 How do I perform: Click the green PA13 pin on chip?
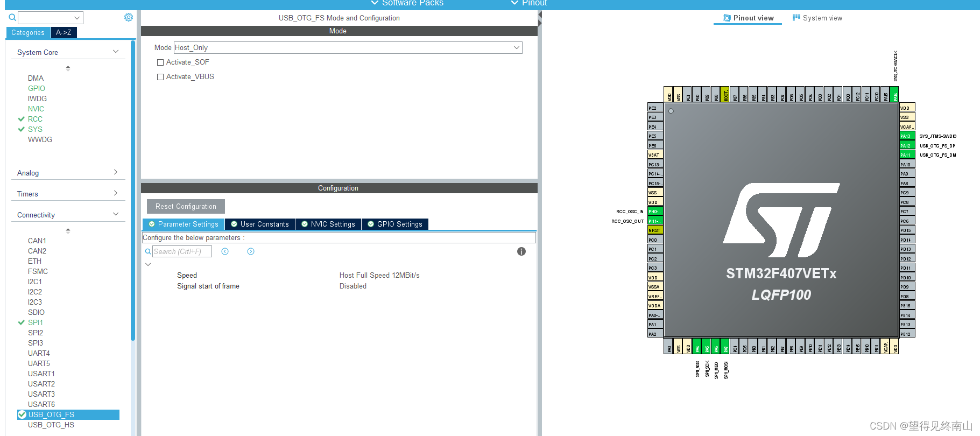907,136
